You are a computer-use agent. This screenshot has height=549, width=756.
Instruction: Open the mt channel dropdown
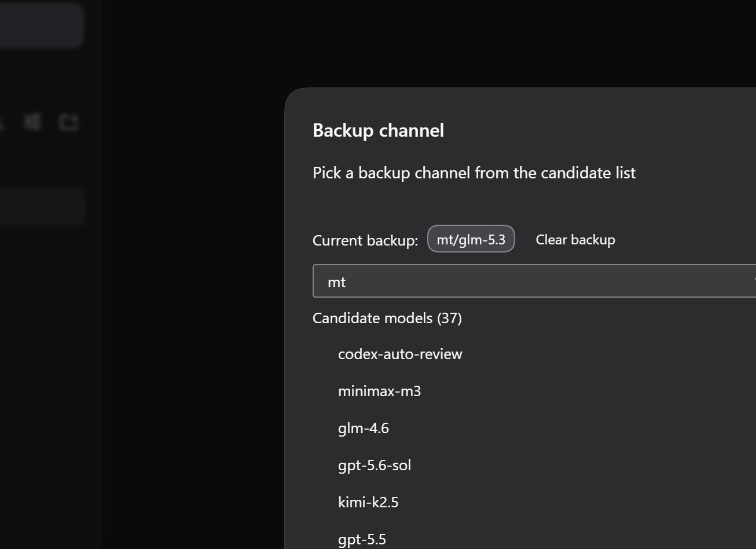pyautogui.click(x=534, y=281)
